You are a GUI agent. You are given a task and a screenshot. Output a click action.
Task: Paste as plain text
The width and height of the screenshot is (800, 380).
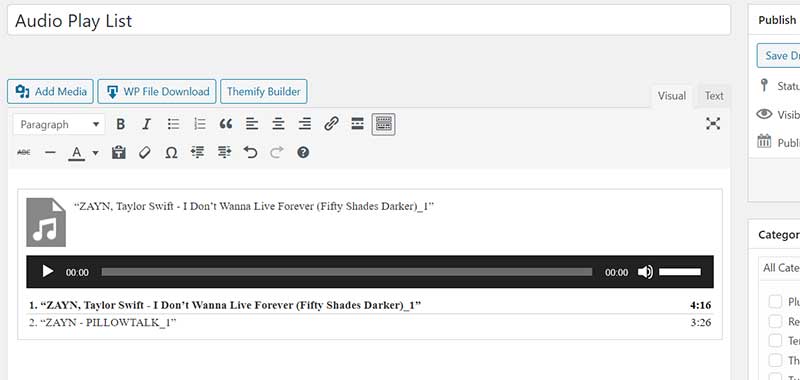[x=118, y=153]
